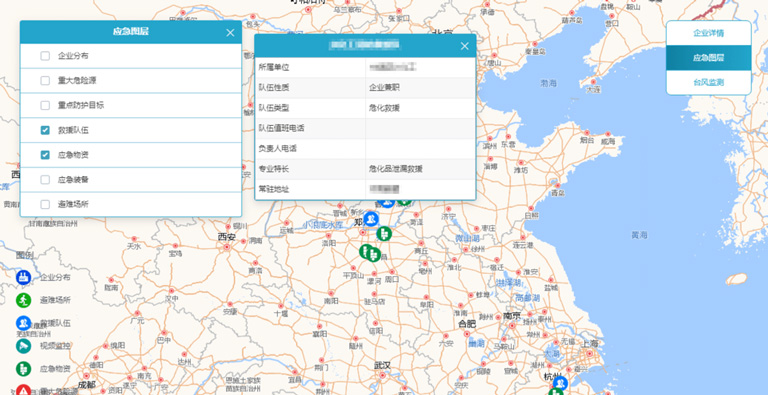Uncheck the 救援队伍 layer checkbox
This screenshot has height=395, width=768.
[x=45, y=130]
